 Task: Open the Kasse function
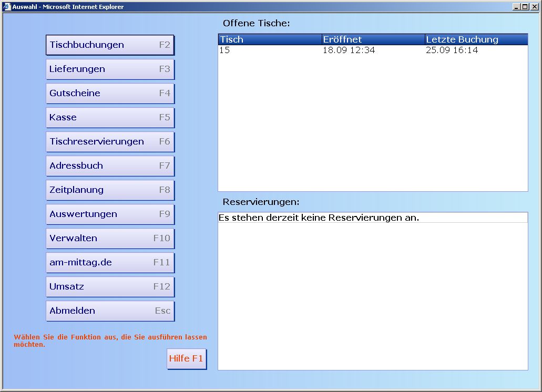110,118
